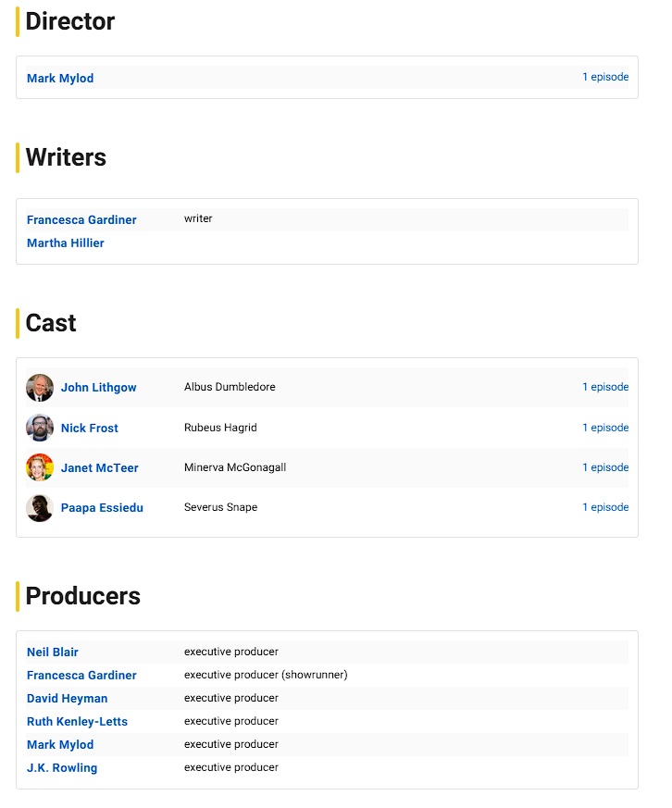Click writer Martha Hillier's name
The image size is (672, 808).
coord(66,243)
